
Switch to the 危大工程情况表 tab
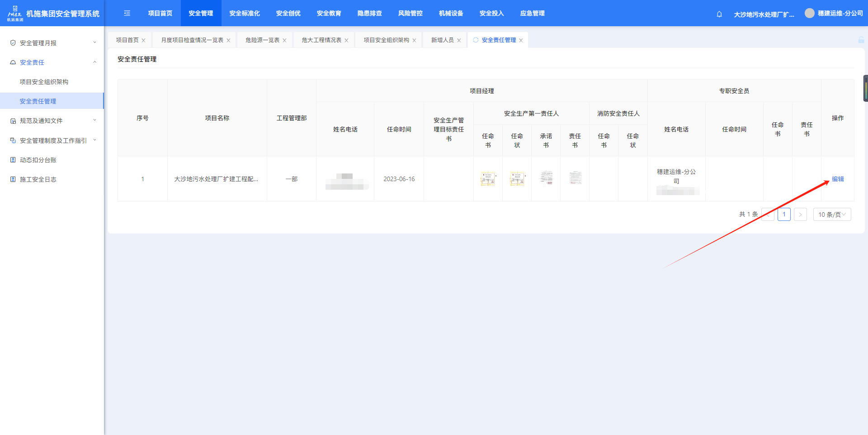click(x=321, y=40)
